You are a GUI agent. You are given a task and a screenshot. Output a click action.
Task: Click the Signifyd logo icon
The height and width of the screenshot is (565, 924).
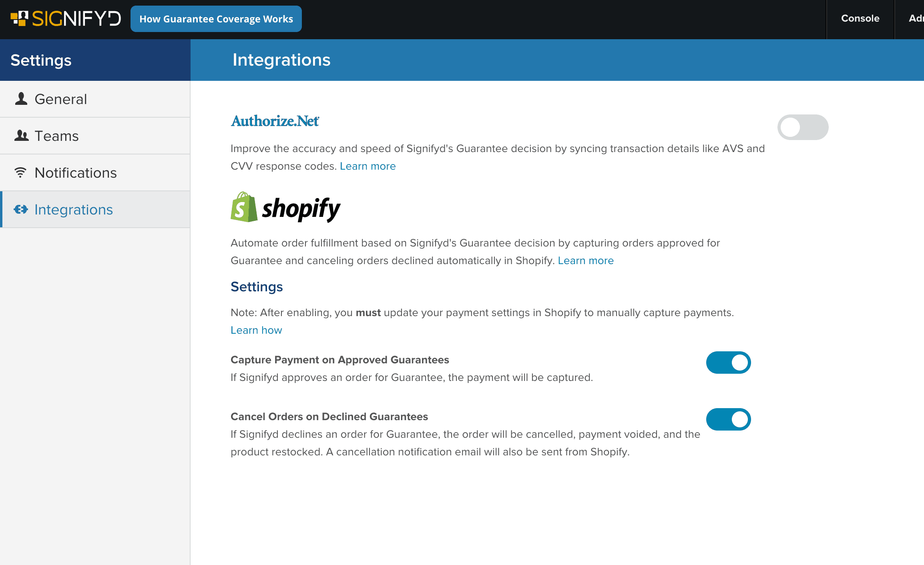click(x=19, y=18)
